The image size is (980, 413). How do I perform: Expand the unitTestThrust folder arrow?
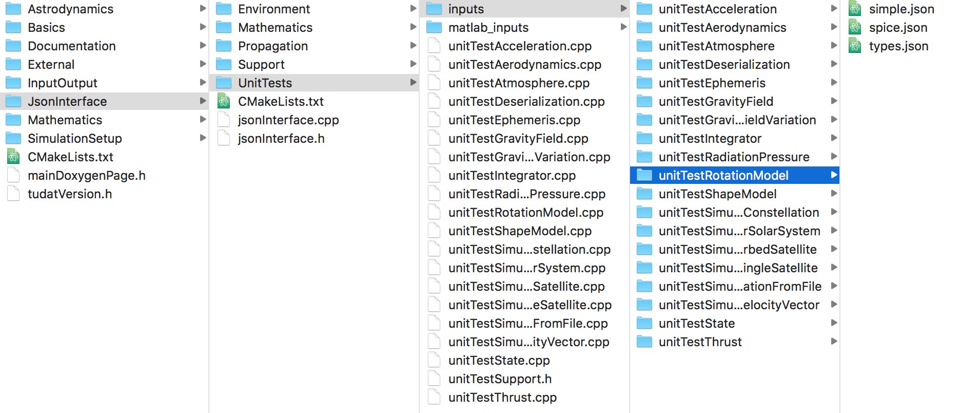(x=834, y=342)
